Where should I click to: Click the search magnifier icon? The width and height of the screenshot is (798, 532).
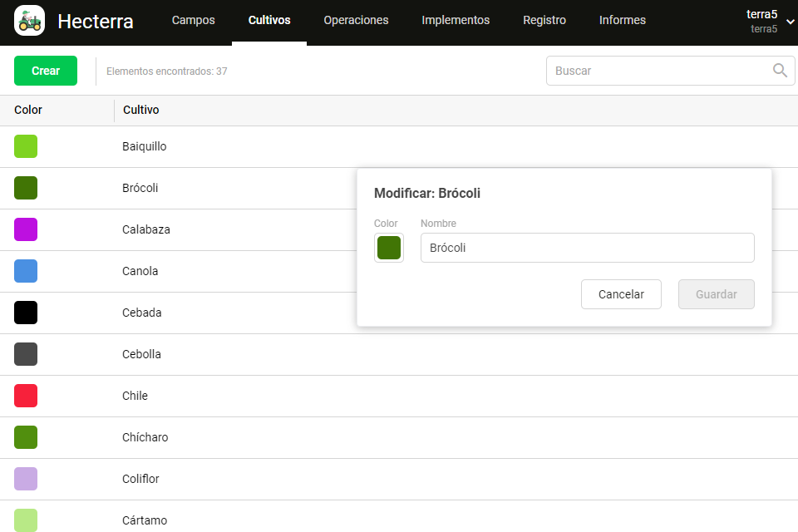[x=780, y=71]
